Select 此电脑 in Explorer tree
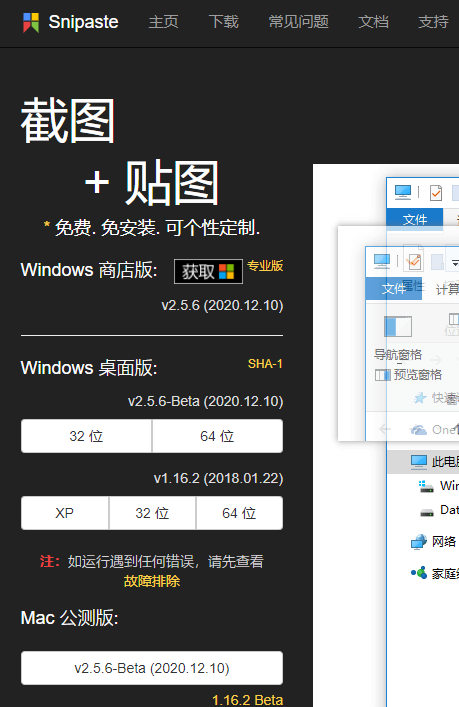Image resolution: width=459 pixels, height=707 pixels. click(x=423, y=462)
